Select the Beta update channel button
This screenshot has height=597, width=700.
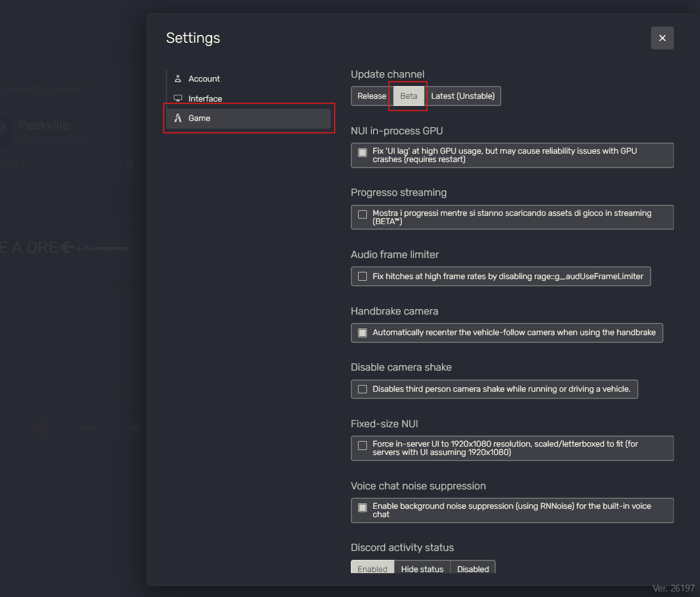coord(408,95)
